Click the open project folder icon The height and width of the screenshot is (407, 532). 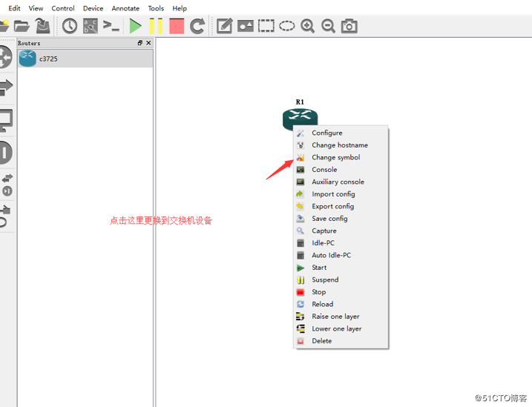[x=22, y=26]
